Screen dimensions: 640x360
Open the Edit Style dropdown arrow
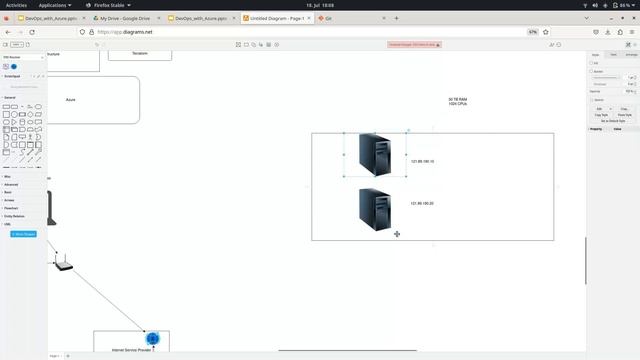611,109
